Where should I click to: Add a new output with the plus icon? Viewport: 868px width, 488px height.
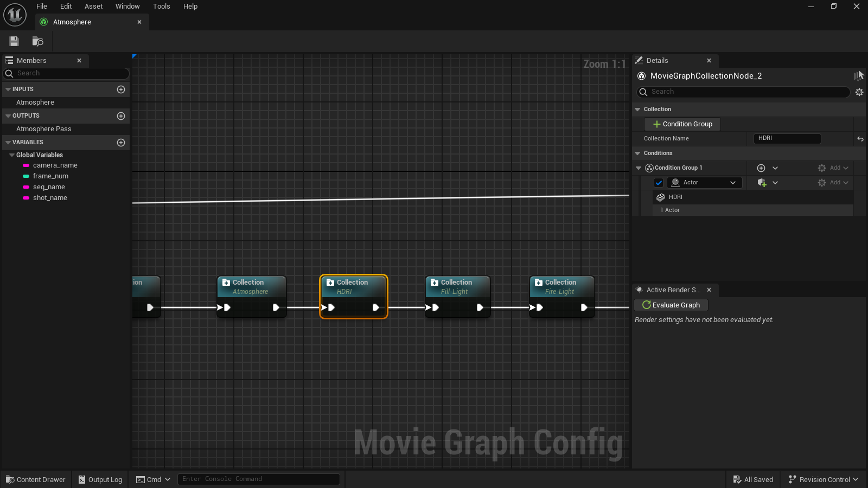(121, 116)
